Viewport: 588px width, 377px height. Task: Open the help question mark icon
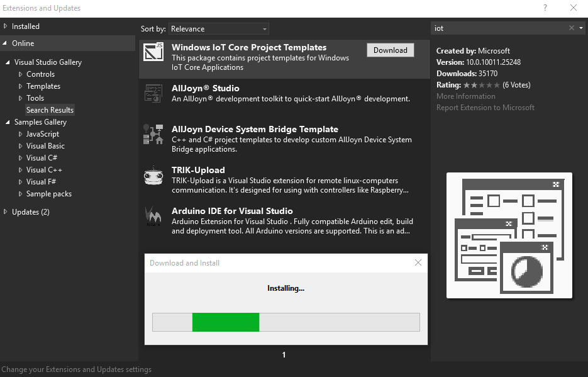coord(545,8)
